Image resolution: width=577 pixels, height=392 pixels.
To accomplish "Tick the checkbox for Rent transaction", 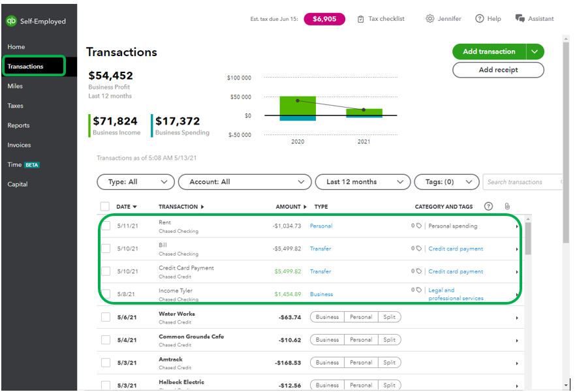I will (x=106, y=226).
